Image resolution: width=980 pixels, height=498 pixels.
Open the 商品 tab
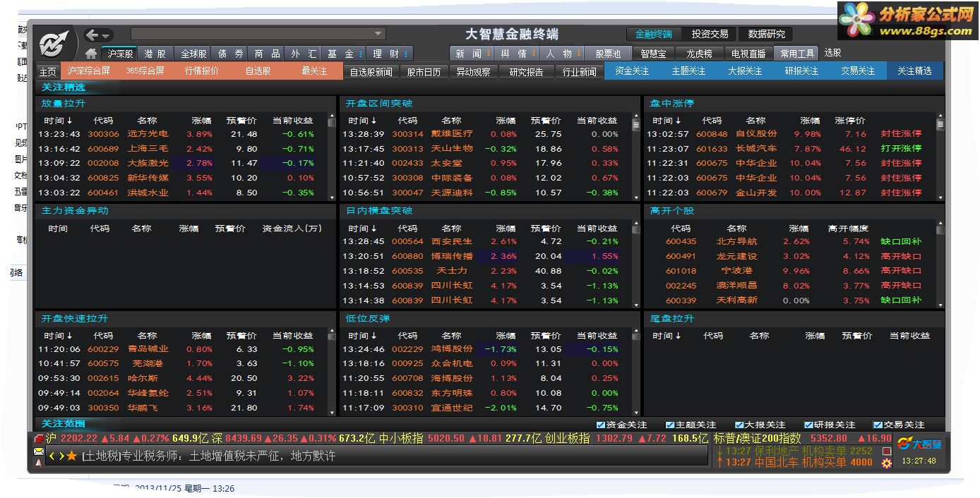pyautogui.click(x=267, y=54)
